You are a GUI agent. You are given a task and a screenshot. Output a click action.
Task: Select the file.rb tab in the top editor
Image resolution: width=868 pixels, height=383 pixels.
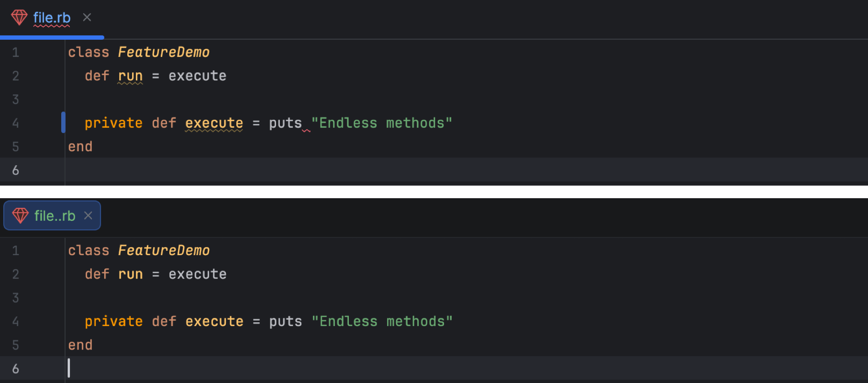51,17
